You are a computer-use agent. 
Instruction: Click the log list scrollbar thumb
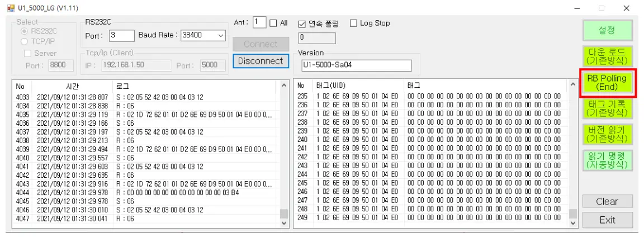click(x=284, y=214)
